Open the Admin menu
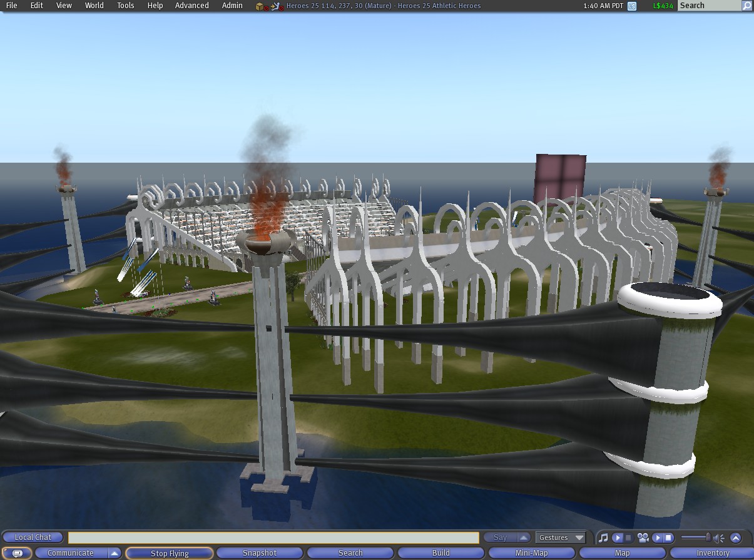Screen dimensions: 754x560 (232, 6)
